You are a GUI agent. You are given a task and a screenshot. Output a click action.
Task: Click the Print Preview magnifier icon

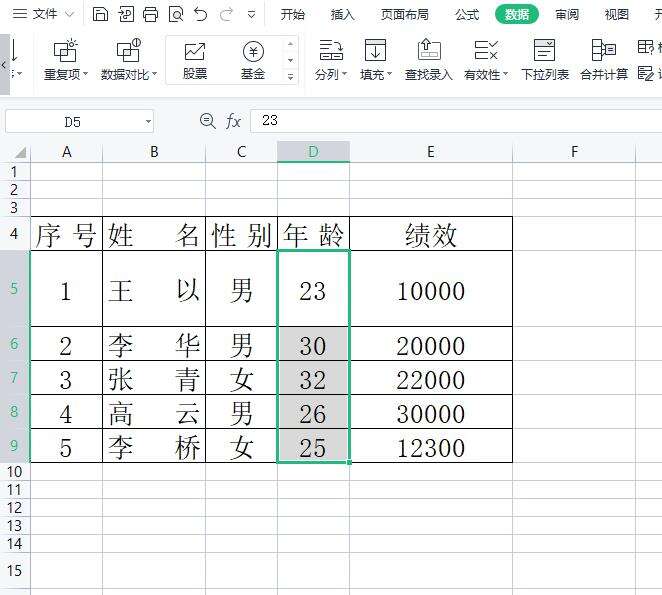pyautogui.click(x=176, y=15)
